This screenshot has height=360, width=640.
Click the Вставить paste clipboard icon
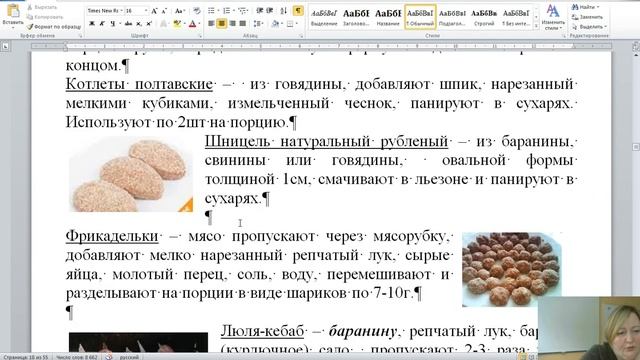[x=13, y=11]
